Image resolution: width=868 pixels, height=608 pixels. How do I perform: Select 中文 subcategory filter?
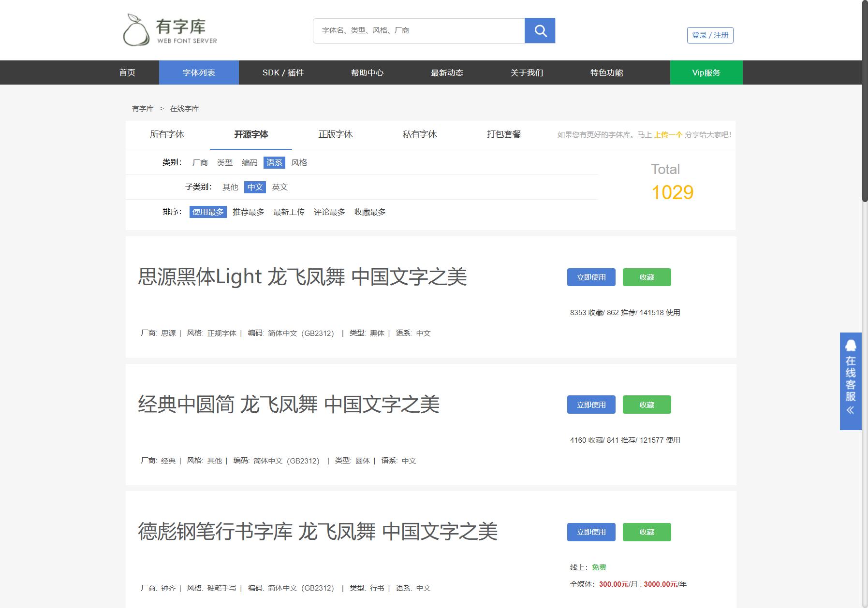255,187
